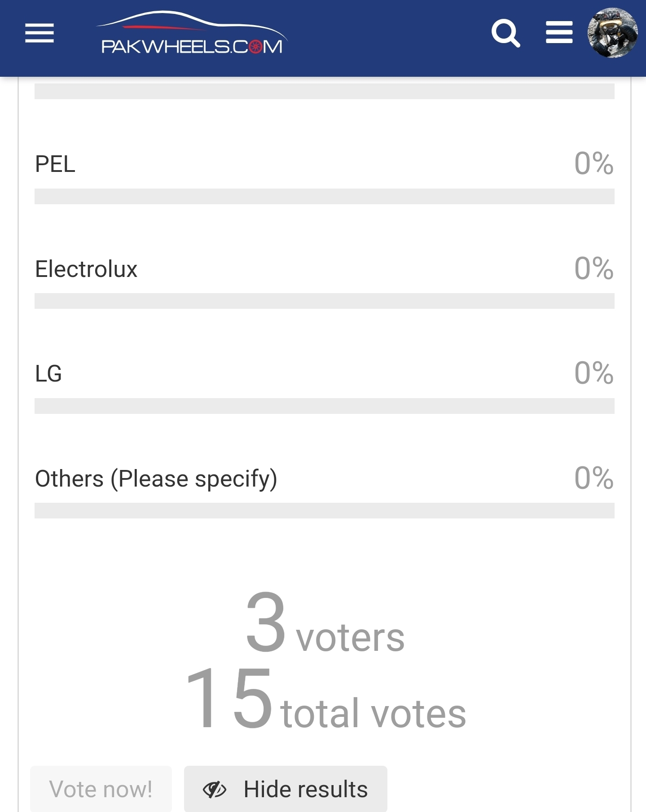Viewport: 646px width, 812px height.
Task: Click the Vote now! button
Action: click(x=101, y=789)
